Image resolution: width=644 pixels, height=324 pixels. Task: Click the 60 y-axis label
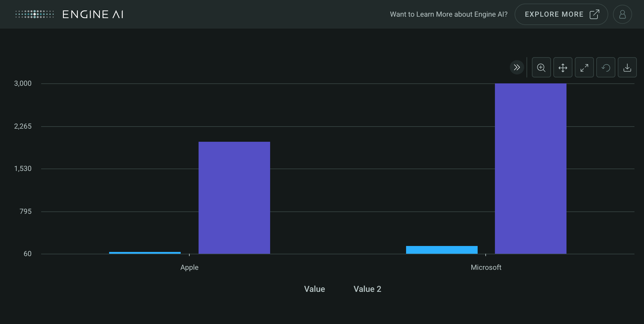pos(27,254)
